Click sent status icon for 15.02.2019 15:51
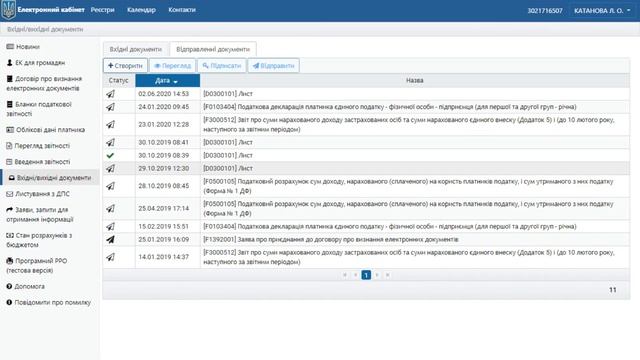Image resolution: width=640 pixels, height=360 pixels. coord(110,227)
